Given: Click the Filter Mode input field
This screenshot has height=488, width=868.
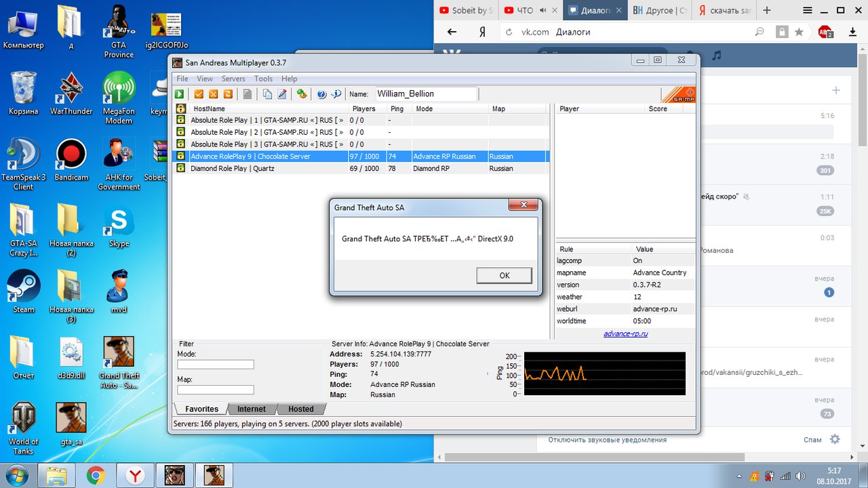Looking at the screenshot, I should tap(216, 365).
